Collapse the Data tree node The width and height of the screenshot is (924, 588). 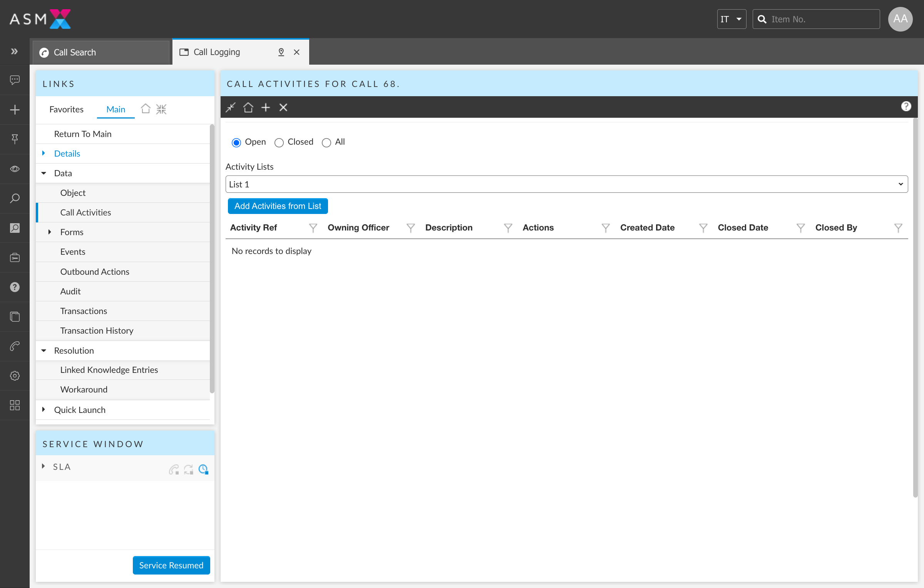click(x=44, y=173)
